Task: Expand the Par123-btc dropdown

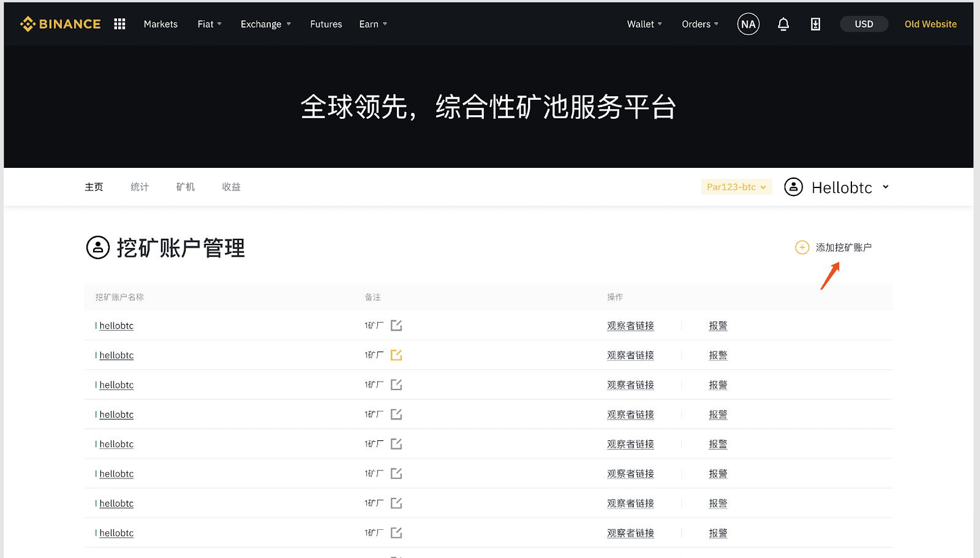Action: [736, 187]
